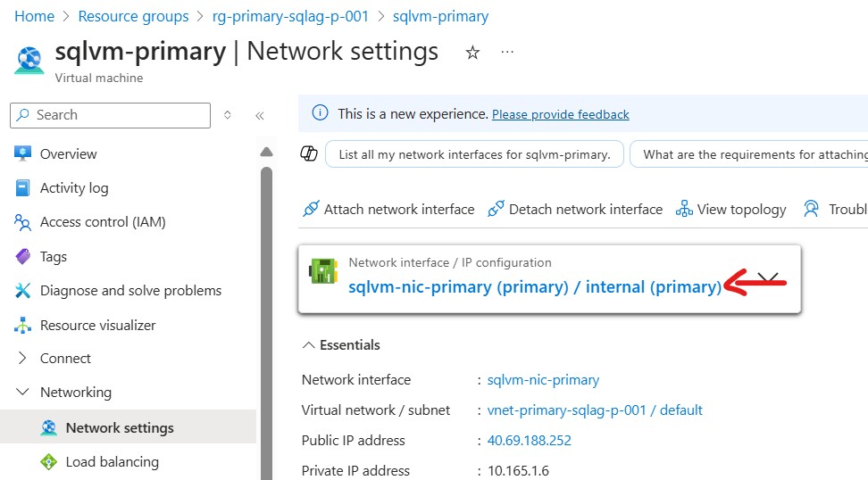This screenshot has width=868, height=480.
Task: Click dropdown chevron in network interface card
Action: 768,278
